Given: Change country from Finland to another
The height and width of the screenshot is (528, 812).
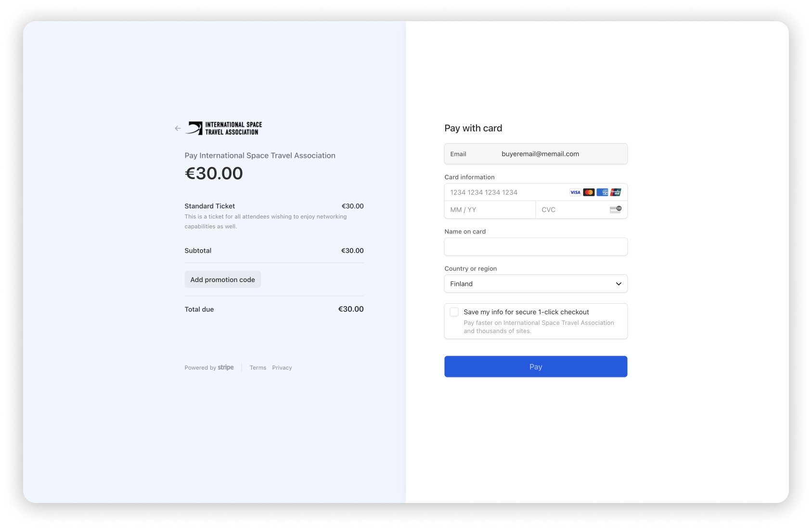Looking at the screenshot, I should (x=536, y=283).
